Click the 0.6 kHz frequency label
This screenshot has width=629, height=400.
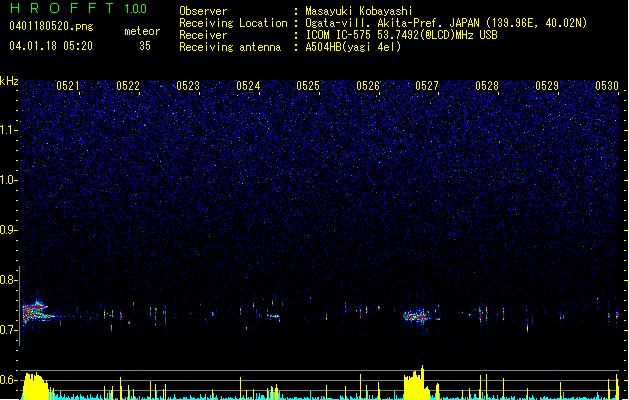point(9,380)
